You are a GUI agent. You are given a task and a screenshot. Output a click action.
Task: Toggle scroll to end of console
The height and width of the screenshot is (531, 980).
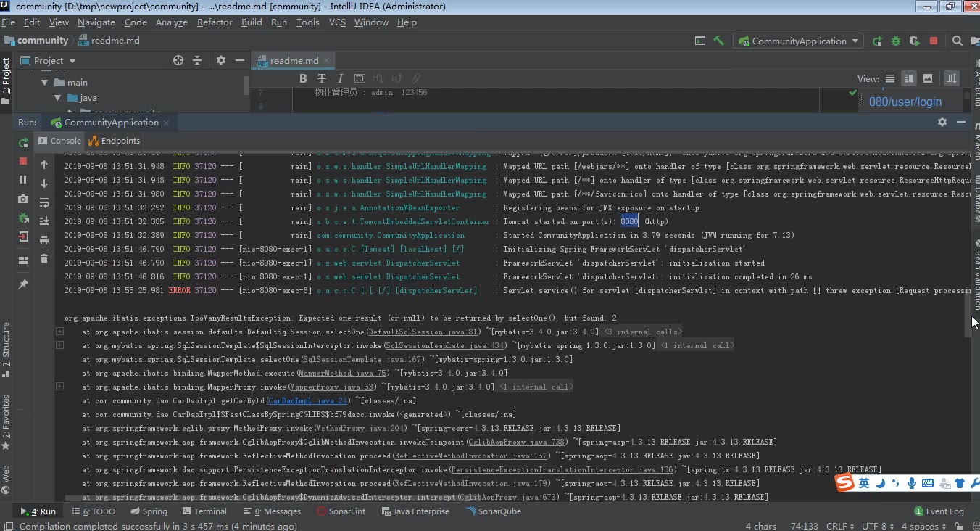point(44,221)
